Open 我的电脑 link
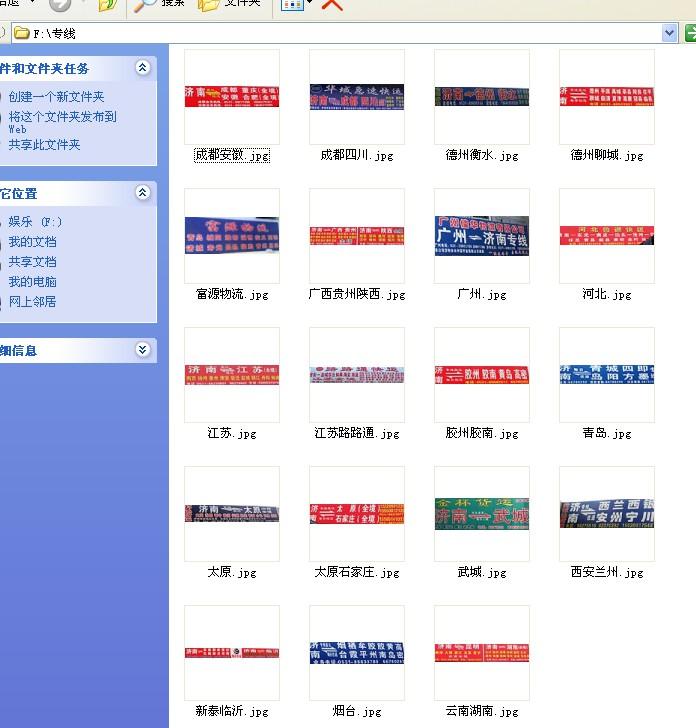The image size is (696, 728). pyautogui.click(x=33, y=281)
